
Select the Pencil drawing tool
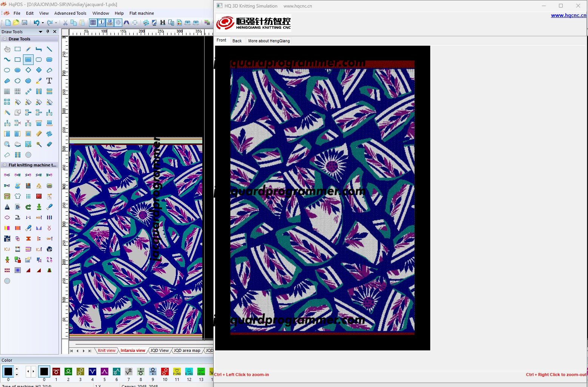(28, 49)
